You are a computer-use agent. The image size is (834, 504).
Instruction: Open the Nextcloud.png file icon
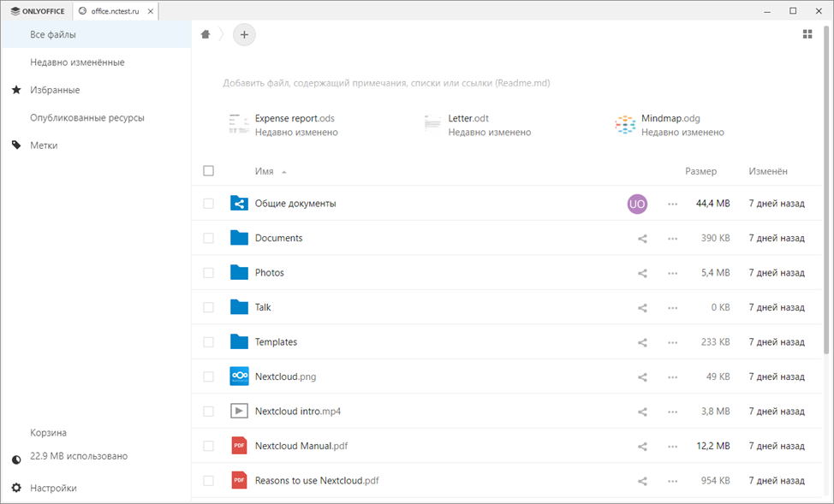coord(239,377)
